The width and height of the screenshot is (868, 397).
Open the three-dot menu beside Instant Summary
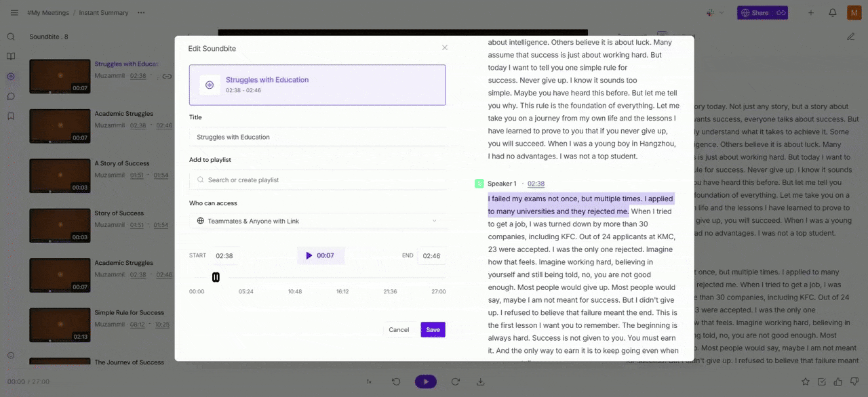141,12
